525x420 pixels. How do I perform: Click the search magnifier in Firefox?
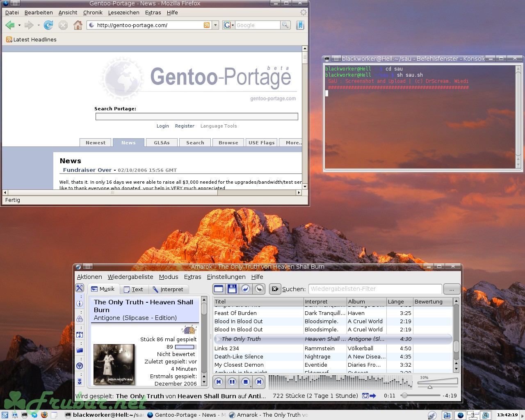pos(285,25)
